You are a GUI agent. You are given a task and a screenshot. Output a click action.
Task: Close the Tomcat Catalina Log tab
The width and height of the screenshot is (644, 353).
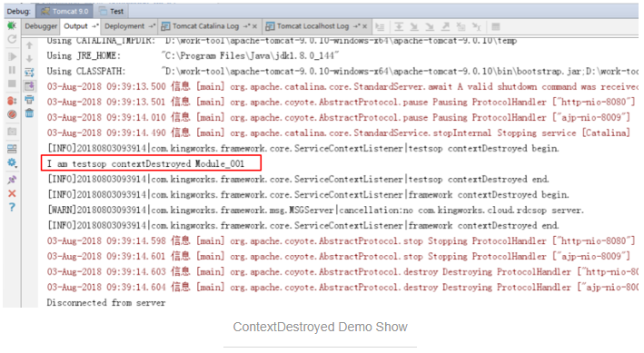254,26
